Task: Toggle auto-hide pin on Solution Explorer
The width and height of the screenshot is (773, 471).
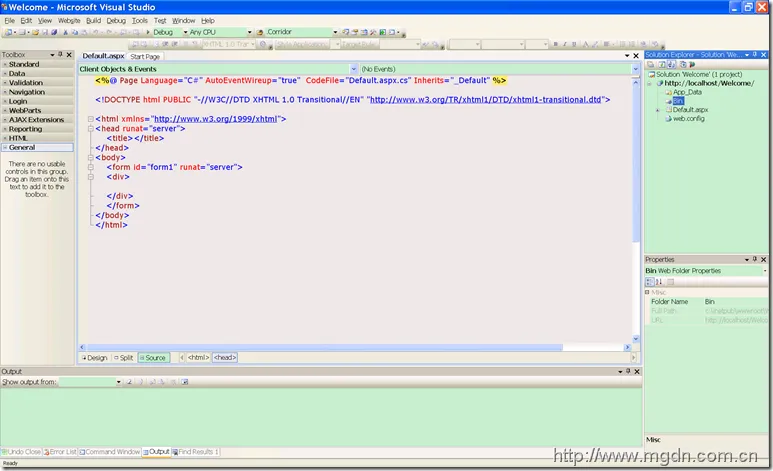Action: (x=755, y=54)
